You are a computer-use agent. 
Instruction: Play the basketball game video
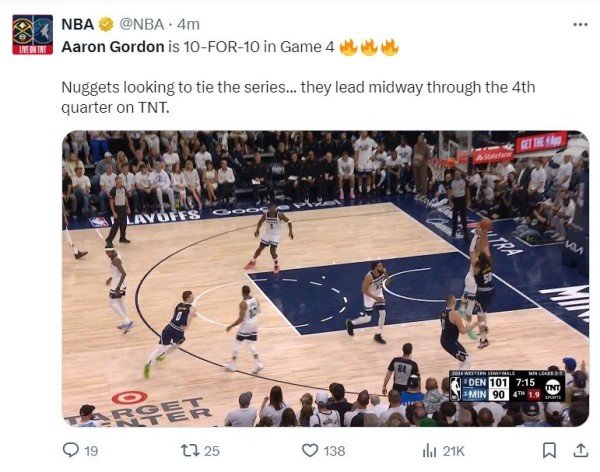(325, 278)
